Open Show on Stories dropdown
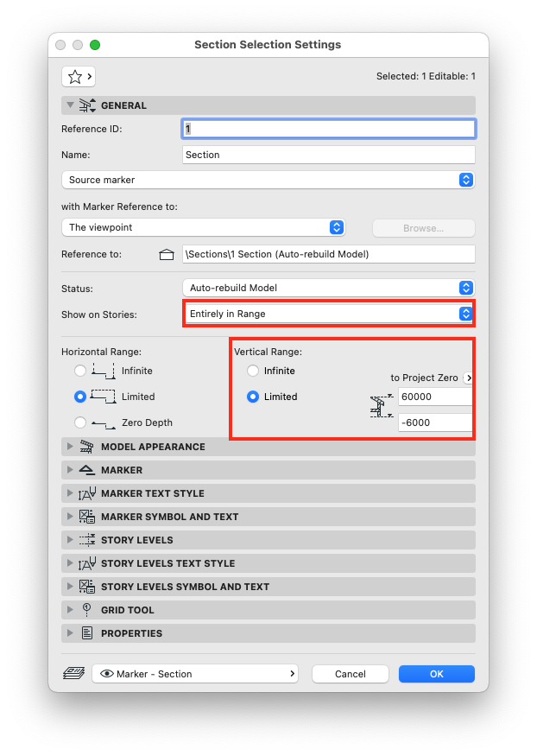Viewport: 537px width, 756px height. (328, 314)
